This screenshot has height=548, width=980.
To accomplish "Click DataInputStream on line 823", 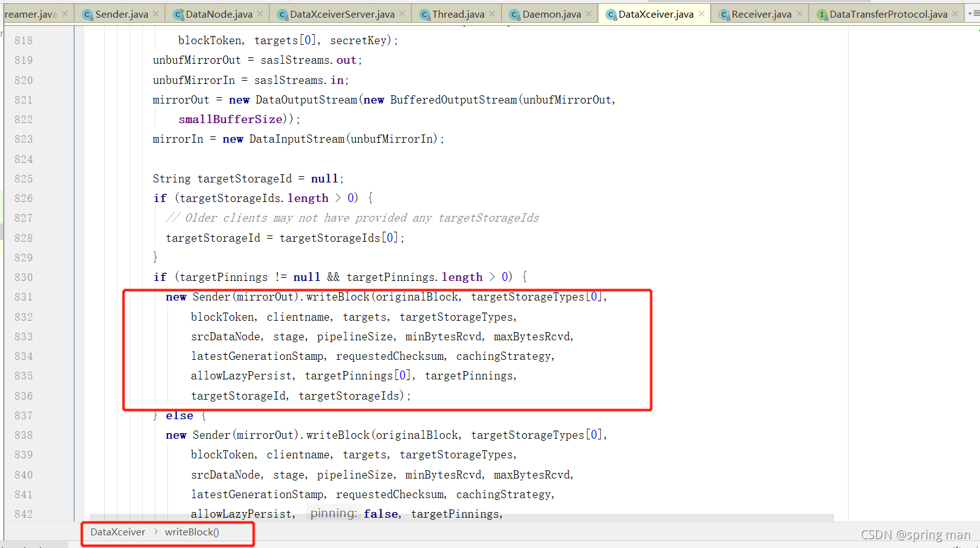I will pos(297,139).
